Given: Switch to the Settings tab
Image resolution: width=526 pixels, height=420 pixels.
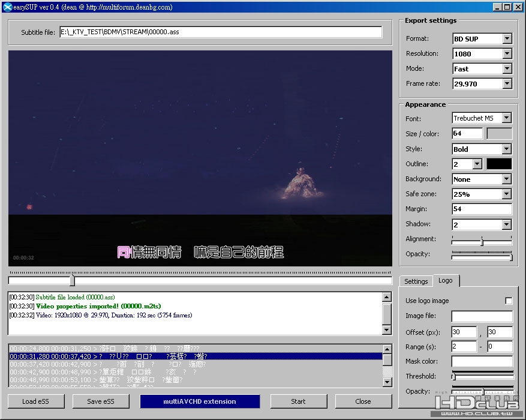Looking at the screenshot, I should [x=416, y=281].
